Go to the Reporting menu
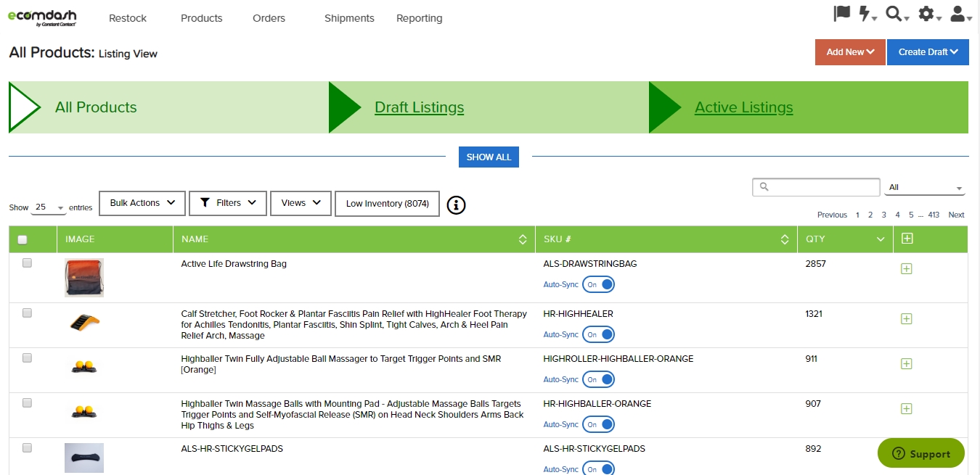The image size is (980, 475). (419, 18)
